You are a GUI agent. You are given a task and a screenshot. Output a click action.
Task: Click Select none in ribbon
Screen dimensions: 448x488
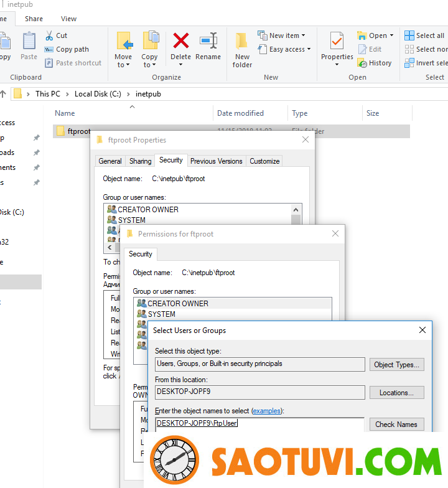(x=426, y=49)
